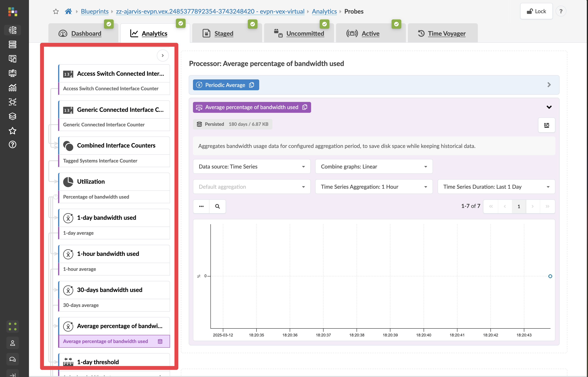Copy the Average percentage of bandwidth stage name
The image size is (588, 377).
(305, 107)
